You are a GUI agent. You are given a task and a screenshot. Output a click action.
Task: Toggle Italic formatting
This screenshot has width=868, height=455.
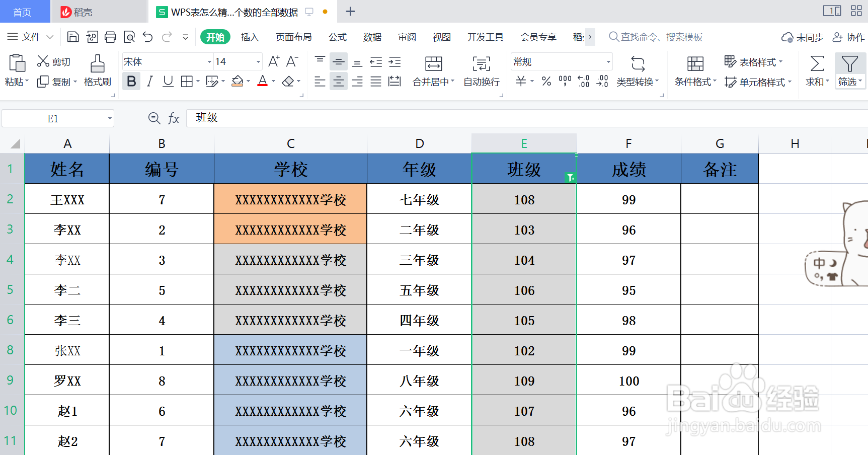pyautogui.click(x=149, y=82)
